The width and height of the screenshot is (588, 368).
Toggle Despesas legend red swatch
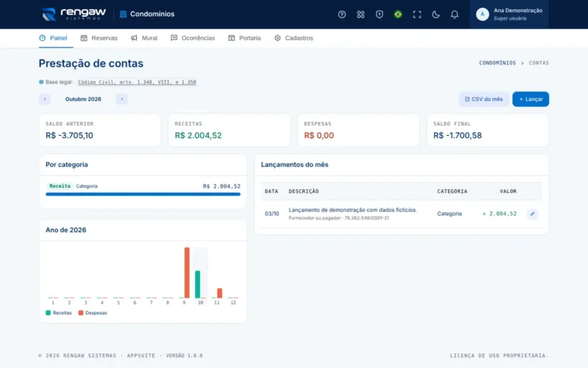tap(80, 313)
